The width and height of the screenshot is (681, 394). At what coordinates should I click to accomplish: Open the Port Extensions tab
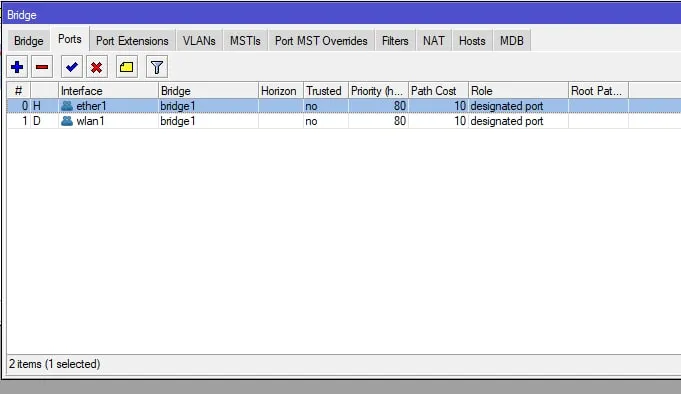click(132, 41)
